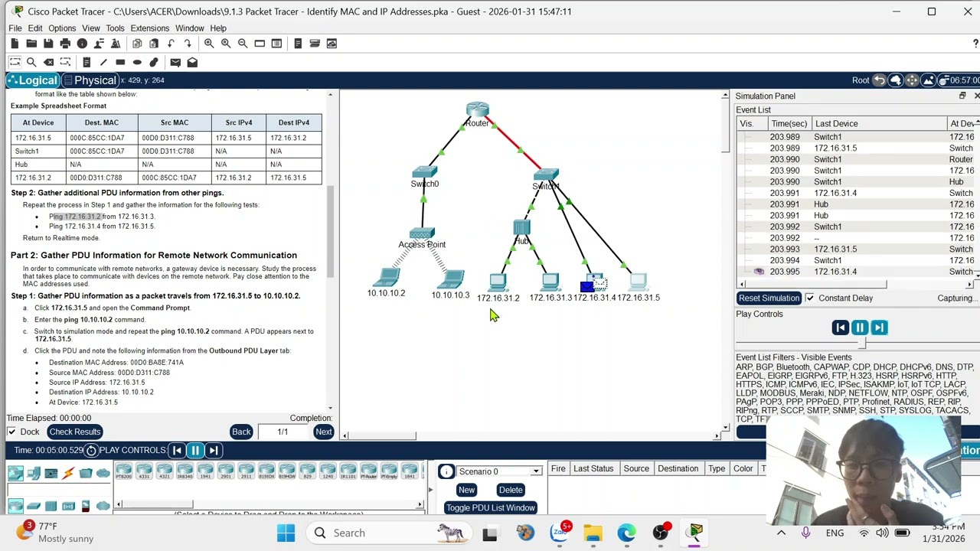Click the Zoom In magnifier icon
Screen dimensions: 980x551
[x=209, y=44]
